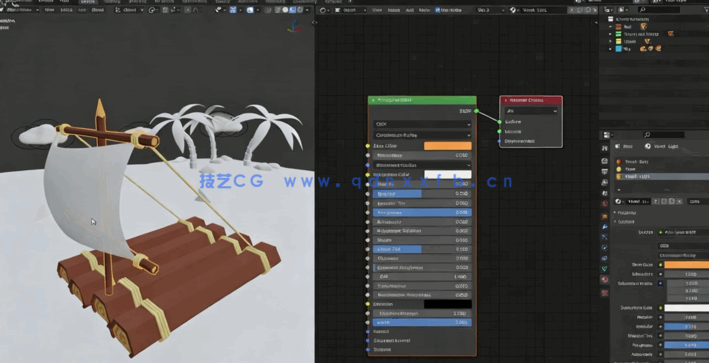Open the World properties tab

pos(605,204)
